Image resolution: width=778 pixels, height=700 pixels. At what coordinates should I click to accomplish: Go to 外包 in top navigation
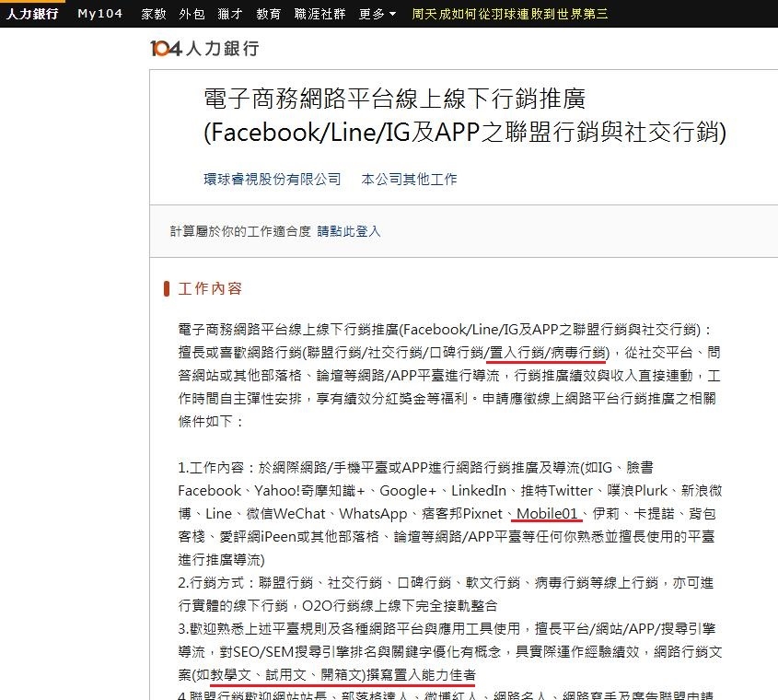[192, 14]
